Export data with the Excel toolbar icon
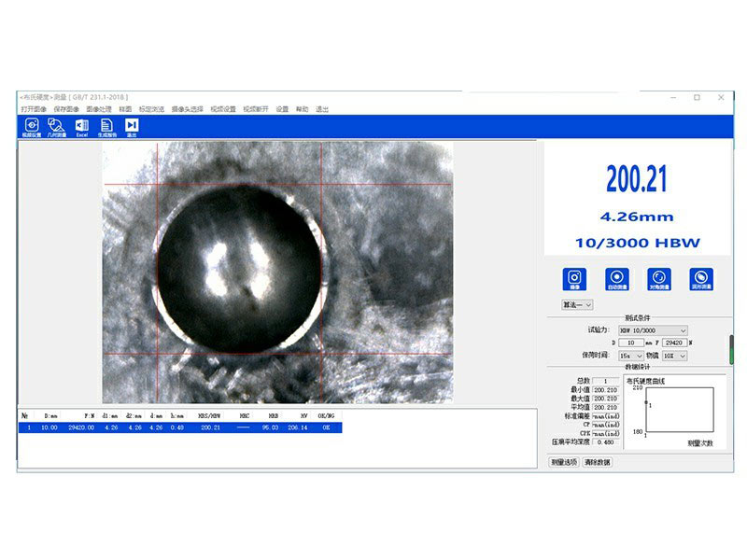The height and width of the screenshot is (560, 747). click(81, 126)
